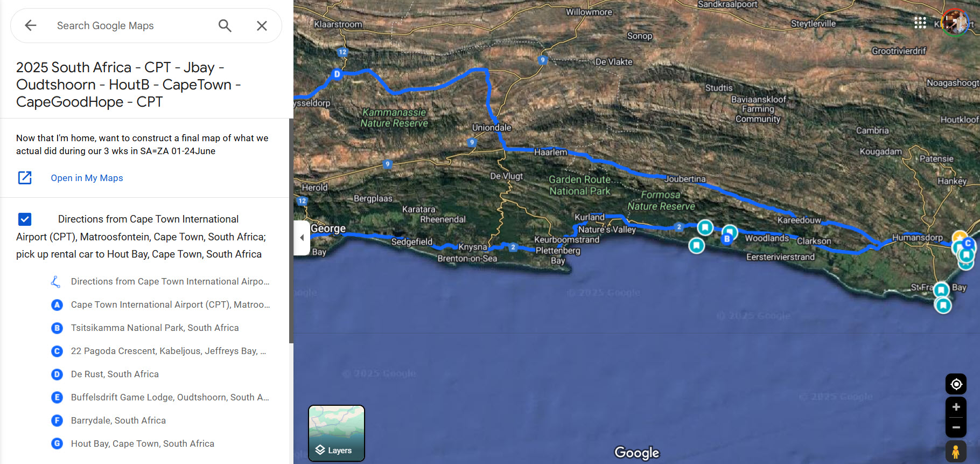Click the D marker on the map

pos(337,74)
